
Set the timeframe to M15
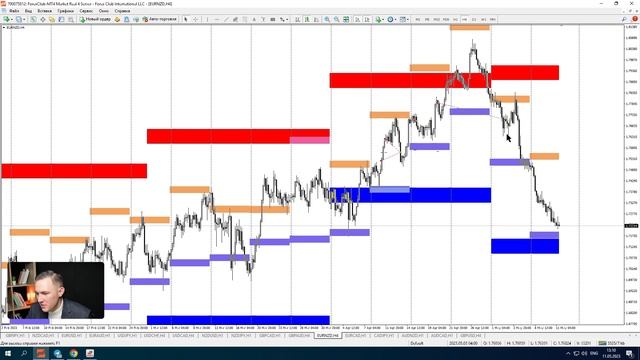click(436, 19)
